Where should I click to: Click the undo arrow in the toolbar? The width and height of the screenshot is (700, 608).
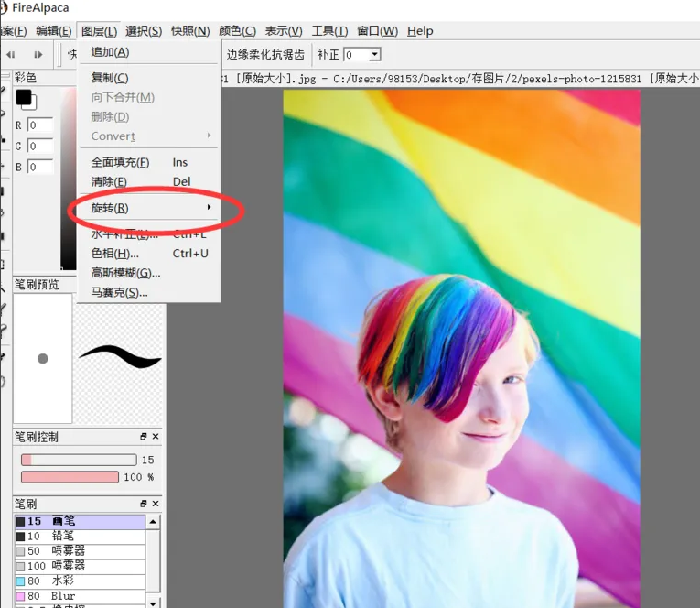[x=11, y=55]
